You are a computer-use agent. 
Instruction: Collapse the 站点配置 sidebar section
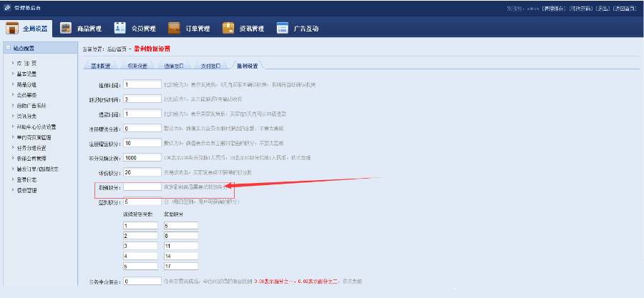(x=8, y=48)
